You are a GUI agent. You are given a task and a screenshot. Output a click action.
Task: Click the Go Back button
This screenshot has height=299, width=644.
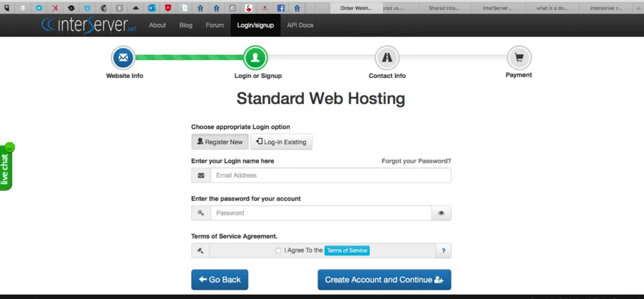(x=219, y=279)
